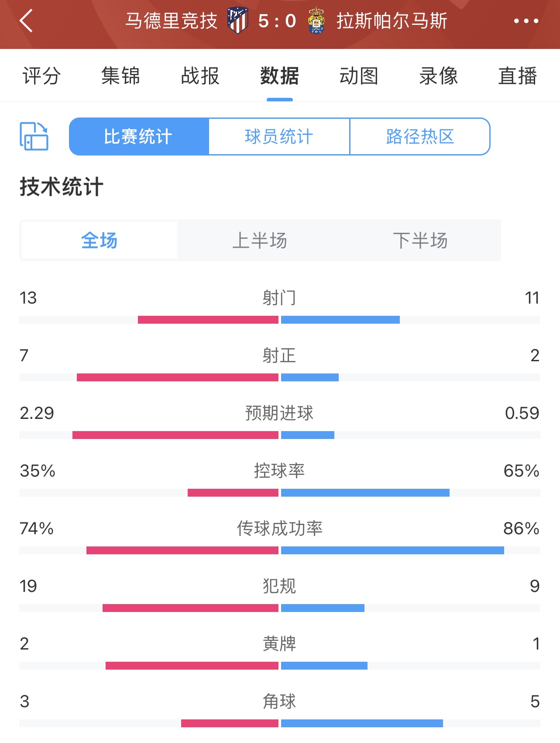The width and height of the screenshot is (560, 743).
Task: Tap the Atlético Madrid team crest
Action: (x=238, y=21)
